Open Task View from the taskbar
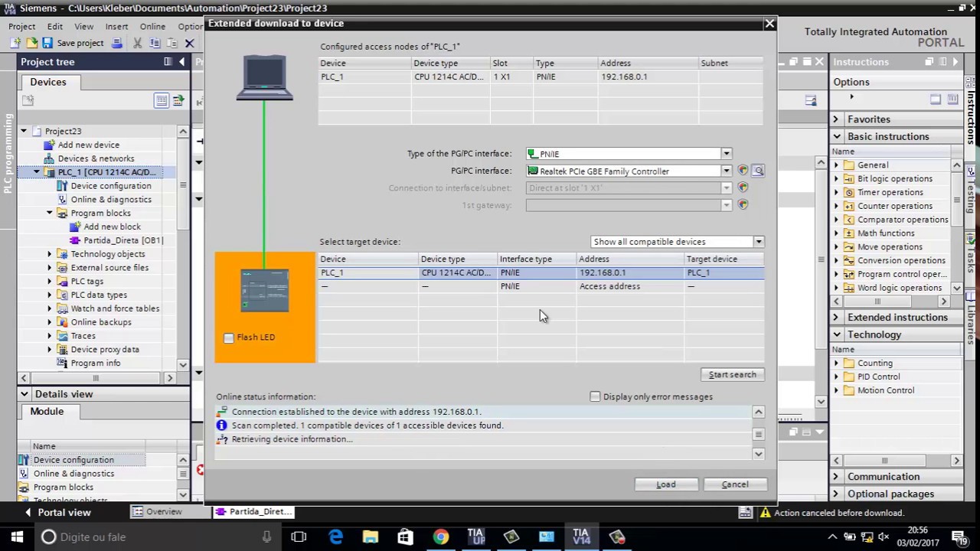Viewport: 980px width, 551px height. 299,536
